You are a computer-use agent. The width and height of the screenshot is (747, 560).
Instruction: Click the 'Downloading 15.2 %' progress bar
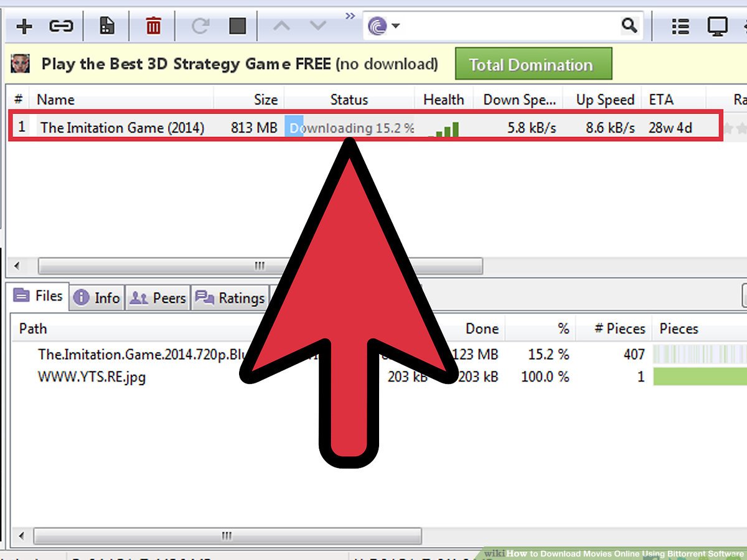(350, 128)
